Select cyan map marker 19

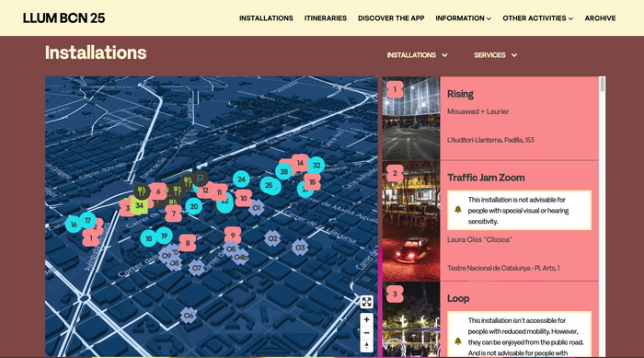[165, 236]
